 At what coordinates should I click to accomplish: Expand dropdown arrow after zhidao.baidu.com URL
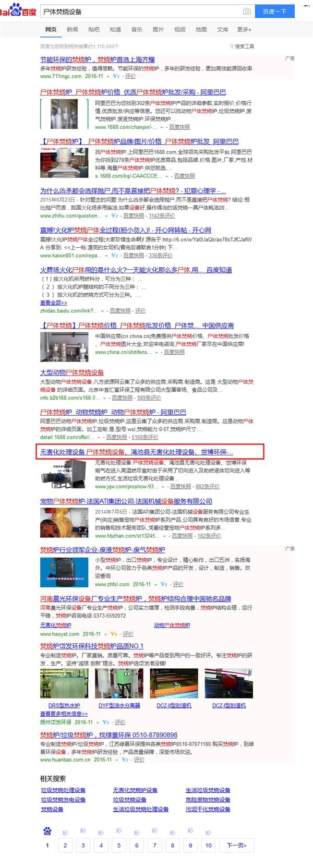[x=102, y=311]
